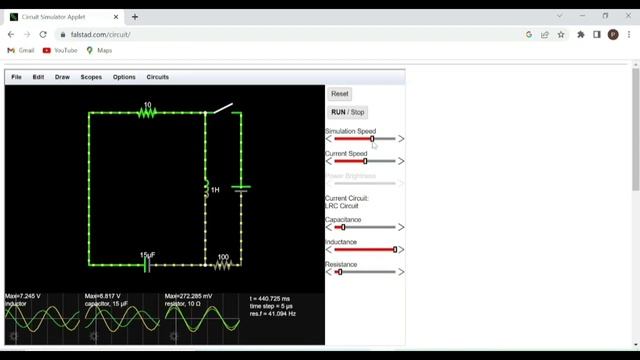Open Gmail bookmark
The width and height of the screenshot is (640, 360).
[x=21, y=51]
